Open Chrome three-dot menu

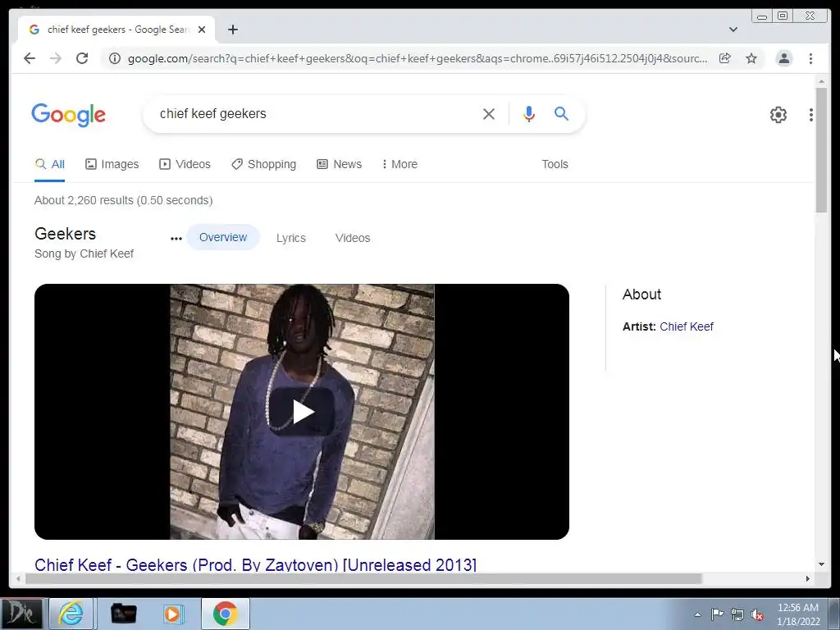click(x=810, y=58)
